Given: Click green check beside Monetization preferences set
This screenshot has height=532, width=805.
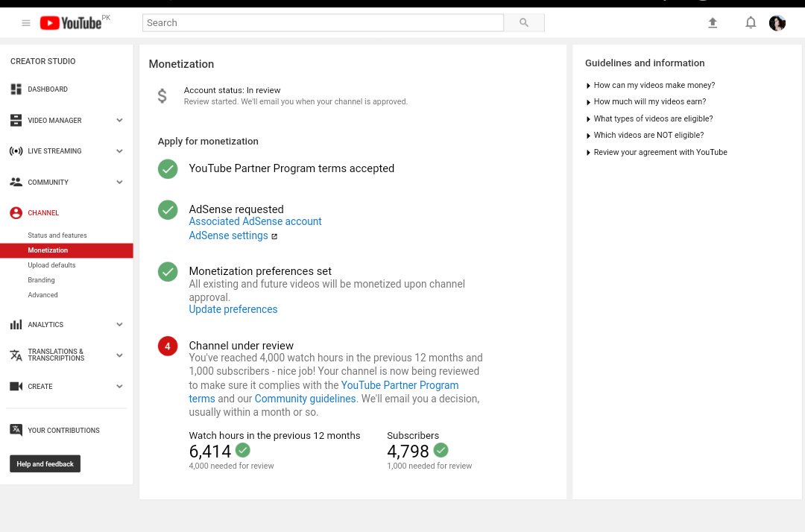Looking at the screenshot, I should click(168, 272).
